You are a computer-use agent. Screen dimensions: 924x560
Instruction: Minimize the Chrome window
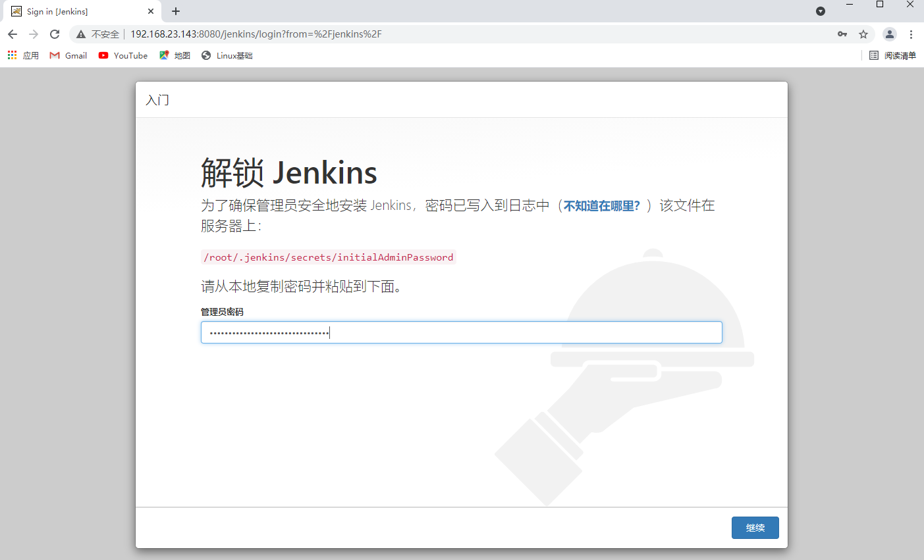pos(850,5)
